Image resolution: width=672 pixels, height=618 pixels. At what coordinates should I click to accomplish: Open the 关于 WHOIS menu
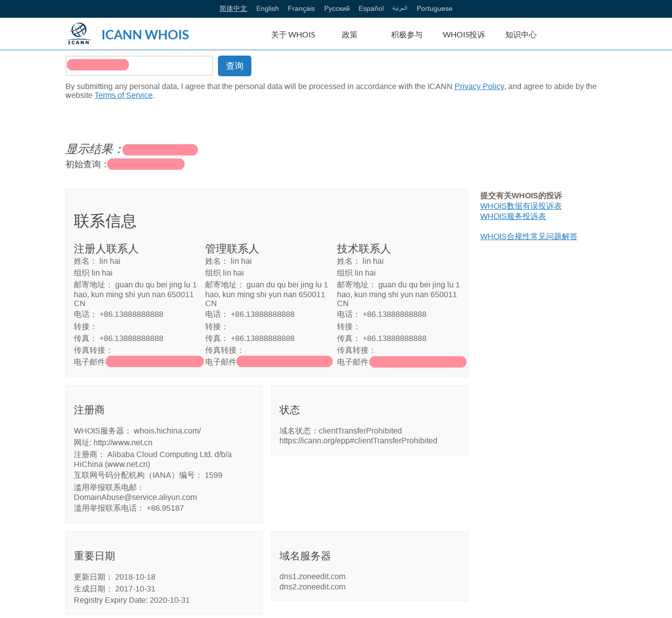[x=293, y=35]
